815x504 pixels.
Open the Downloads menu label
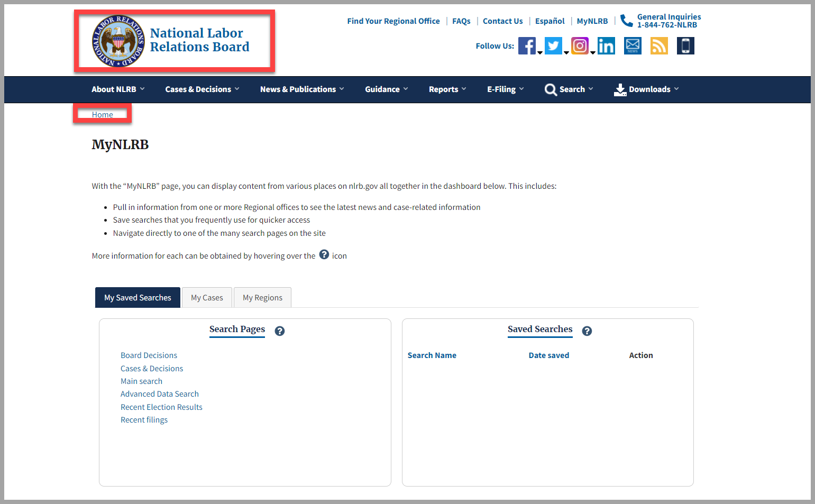649,89
